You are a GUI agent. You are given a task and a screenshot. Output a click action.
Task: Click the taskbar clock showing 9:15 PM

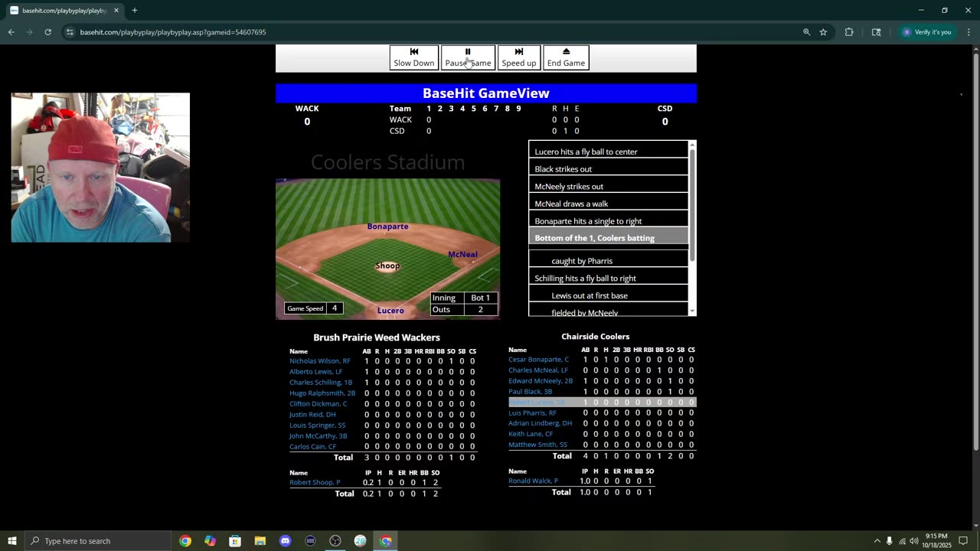tap(936, 541)
